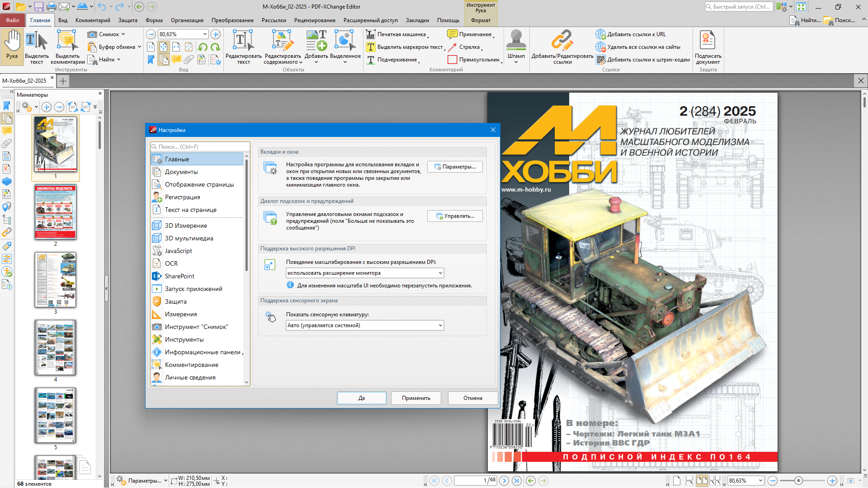
Task: Click the Stamp (Штамп) tool icon
Action: pyautogui.click(x=516, y=42)
